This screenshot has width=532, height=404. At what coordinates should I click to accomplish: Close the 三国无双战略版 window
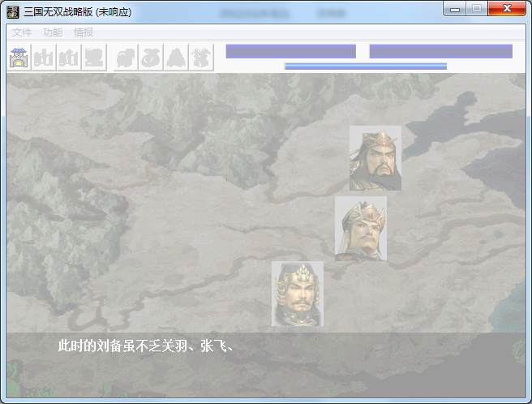[x=507, y=9]
